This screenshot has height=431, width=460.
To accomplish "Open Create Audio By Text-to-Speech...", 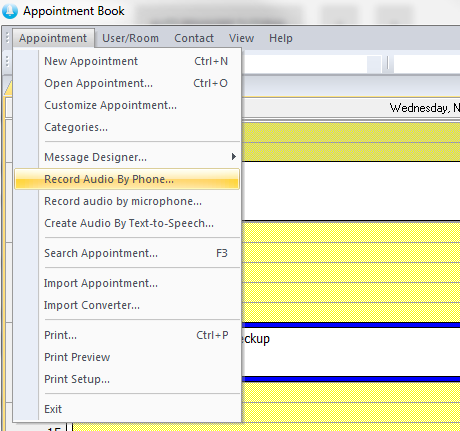I will coord(127,223).
